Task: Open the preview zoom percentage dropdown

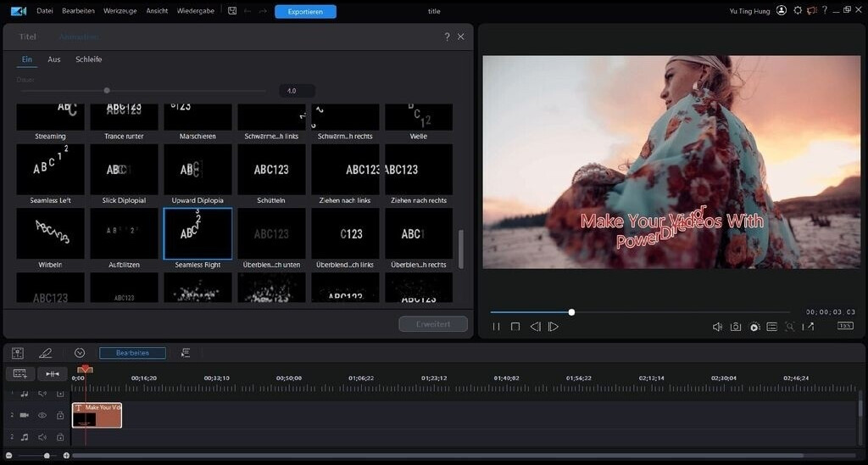Action: (x=845, y=326)
